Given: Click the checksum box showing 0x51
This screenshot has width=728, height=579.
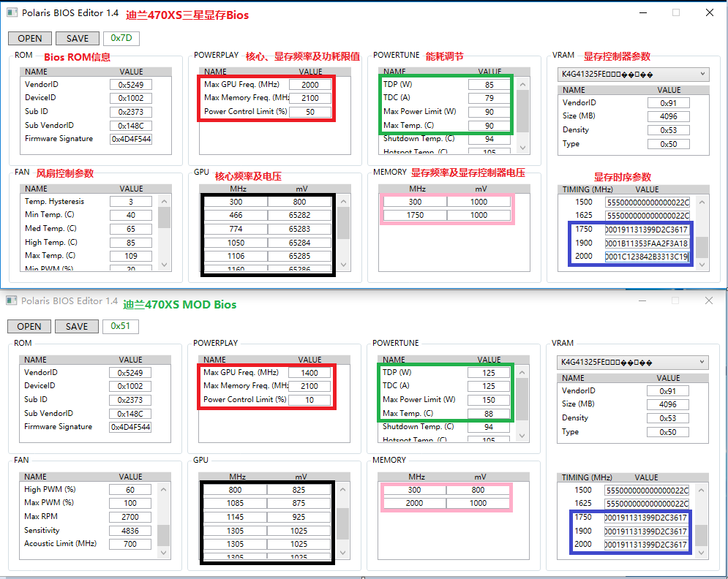Looking at the screenshot, I should pos(121,327).
